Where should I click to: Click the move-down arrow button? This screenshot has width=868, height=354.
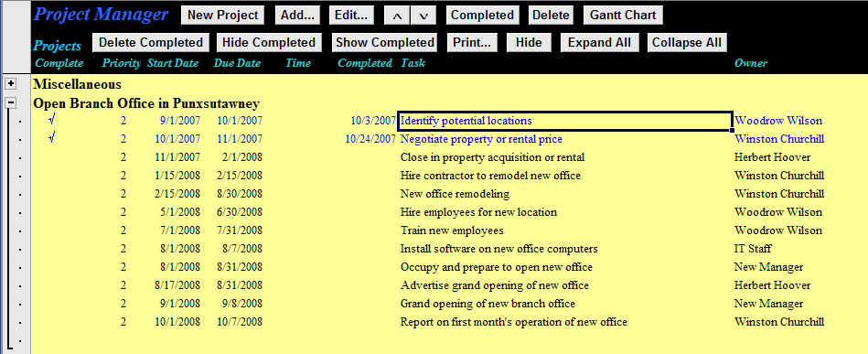pos(423,16)
